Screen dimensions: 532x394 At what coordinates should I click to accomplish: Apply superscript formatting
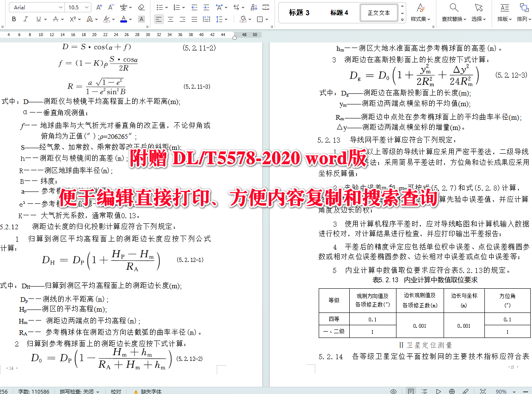(x=73, y=19)
